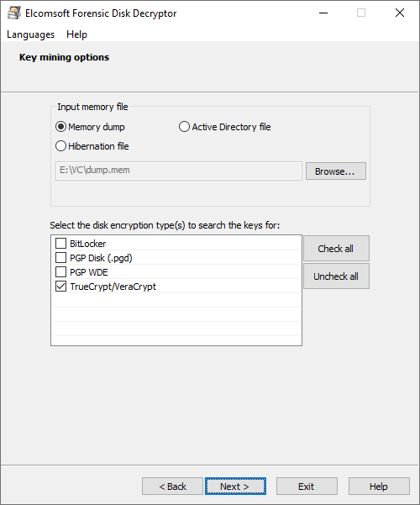Minimize the Forensic Disk Decryptor window
This screenshot has width=420, height=505.
pyautogui.click(x=323, y=13)
